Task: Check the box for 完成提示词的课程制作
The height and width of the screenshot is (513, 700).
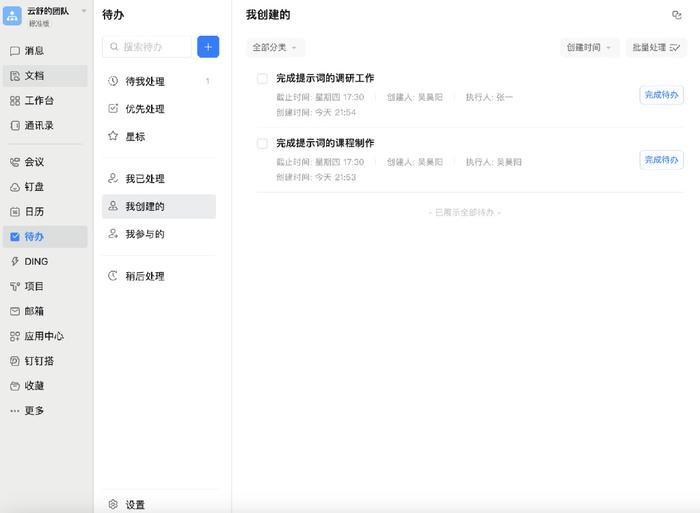Action: [262, 143]
